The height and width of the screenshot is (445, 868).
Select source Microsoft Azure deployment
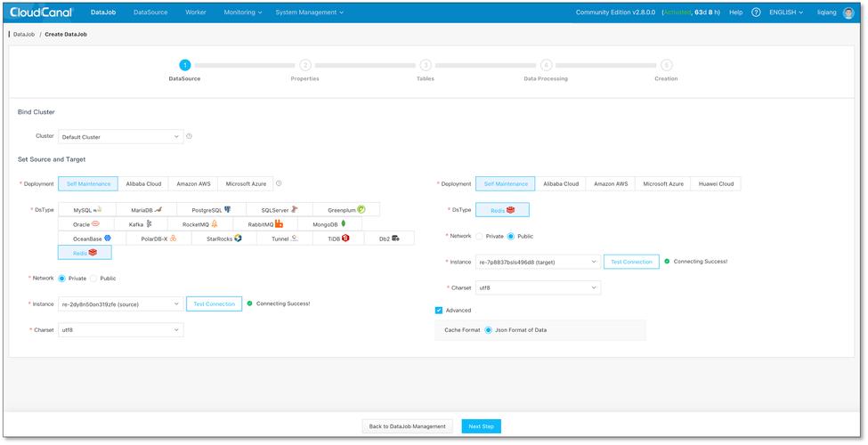coord(246,183)
